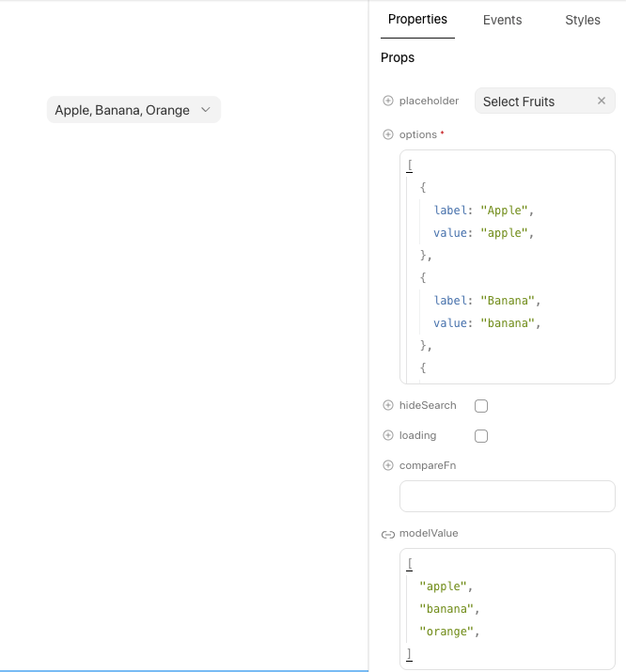Click the "Banana" label value in options
Image resolution: width=626 pixels, height=672 pixels.
click(510, 301)
